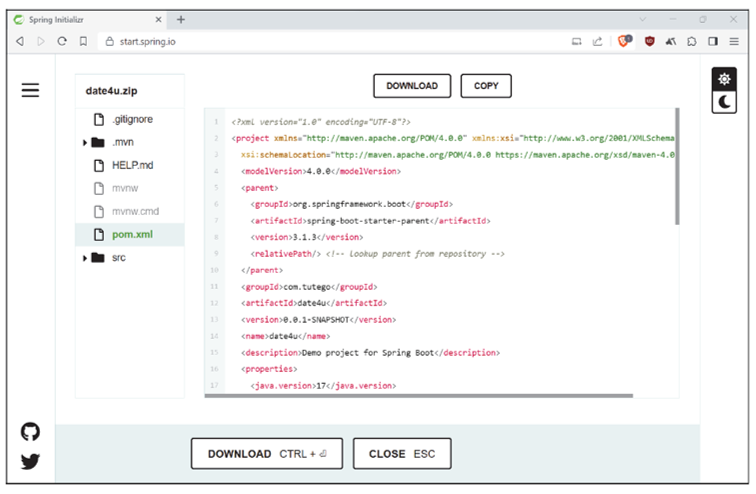Reload the start.spring.io page
This screenshot has height=494, width=756.
[x=62, y=41]
